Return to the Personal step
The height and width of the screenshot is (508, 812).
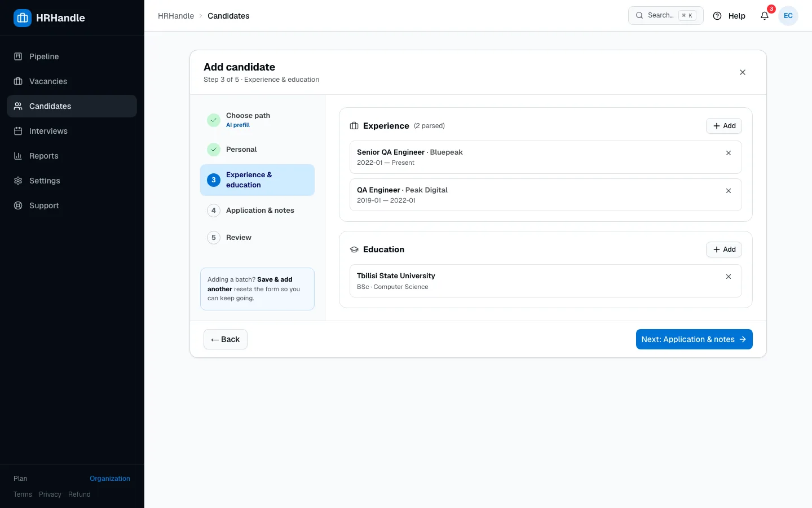[257, 150]
